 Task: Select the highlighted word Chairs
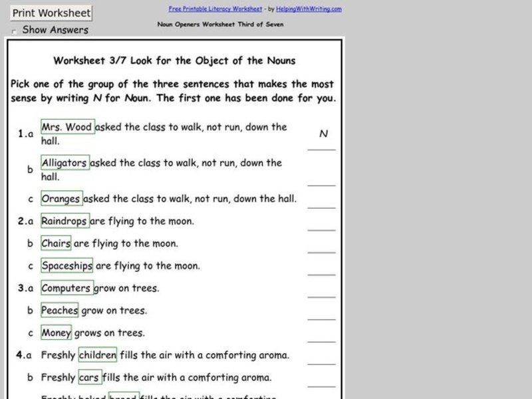tap(56, 244)
